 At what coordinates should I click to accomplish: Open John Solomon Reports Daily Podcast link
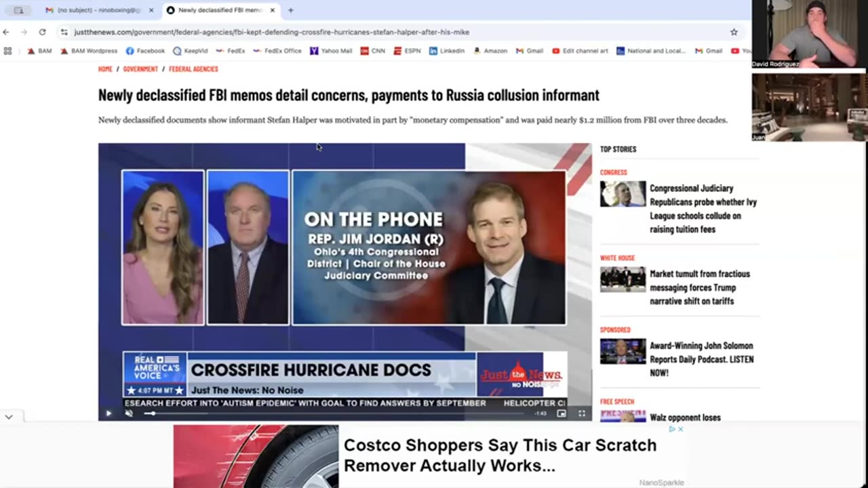[x=702, y=359]
